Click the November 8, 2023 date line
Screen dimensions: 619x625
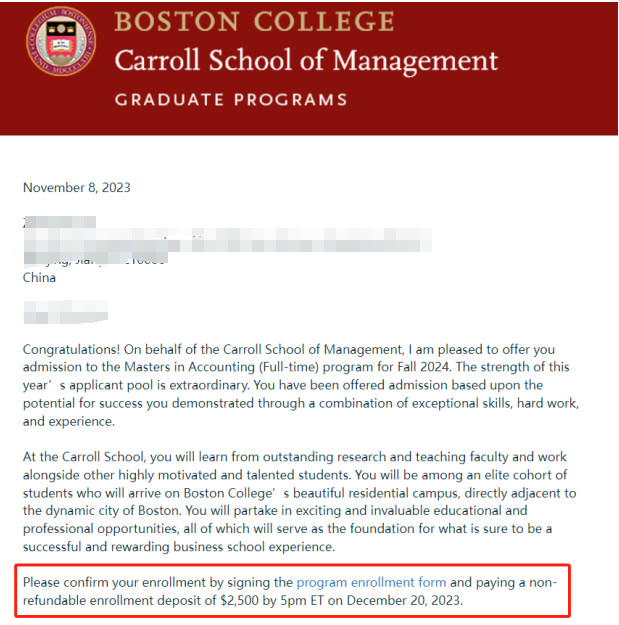click(x=77, y=188)
